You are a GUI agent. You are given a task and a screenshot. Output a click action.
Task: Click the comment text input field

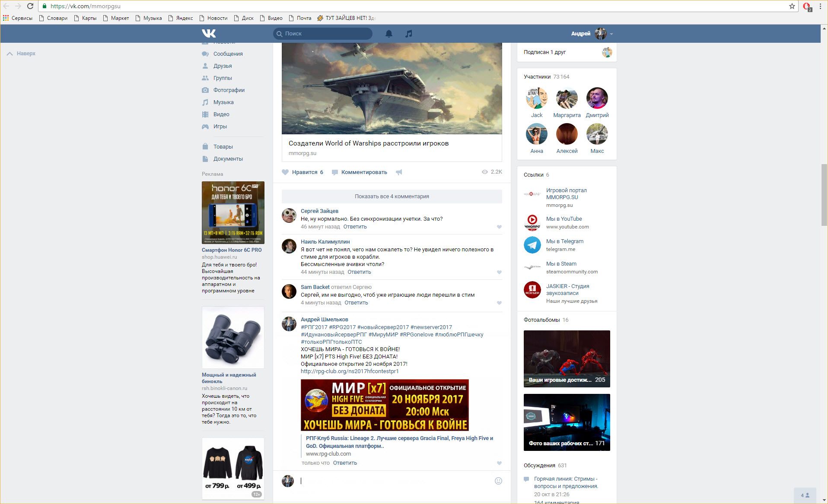(395, 481)
